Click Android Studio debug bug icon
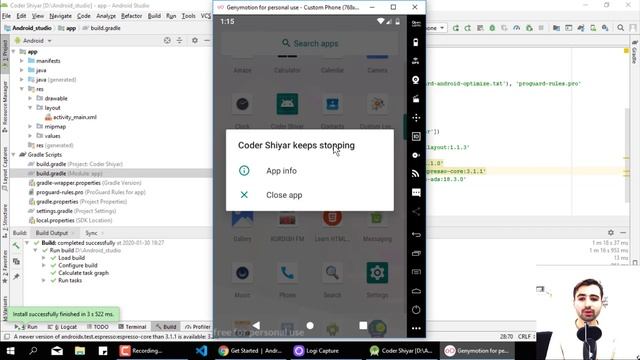The height and width of the screenshot is (360, 640). [492, 28]
